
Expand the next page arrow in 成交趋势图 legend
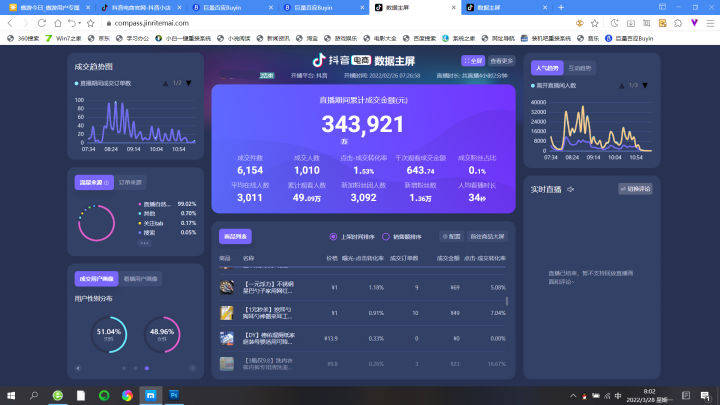coord(188,83)
